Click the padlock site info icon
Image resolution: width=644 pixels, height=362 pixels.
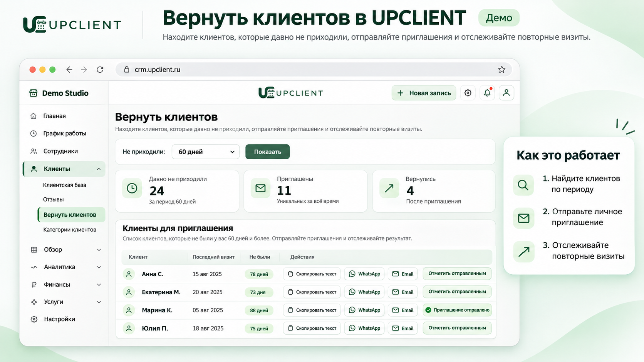pyautogui.click(x=126, y=70)
